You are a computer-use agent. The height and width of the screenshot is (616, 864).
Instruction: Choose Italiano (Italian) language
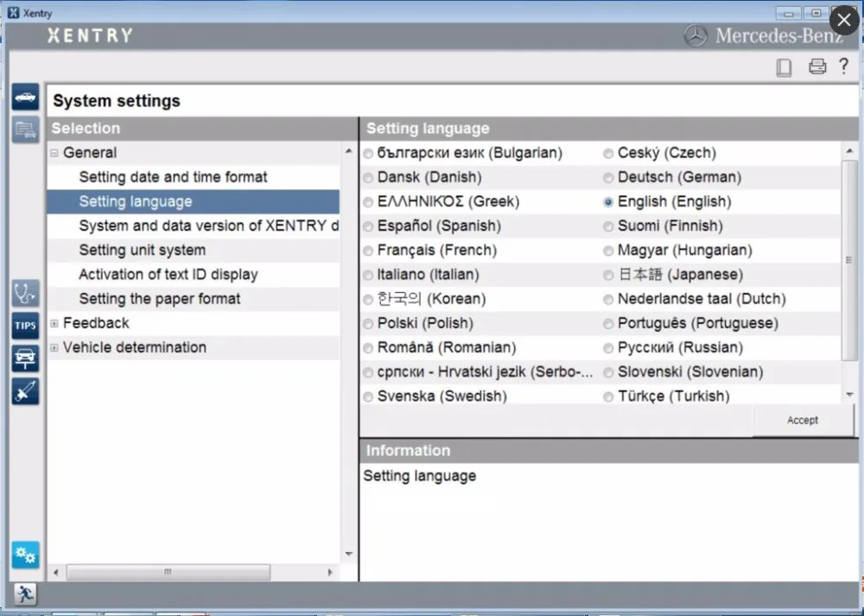coord(368,275)
